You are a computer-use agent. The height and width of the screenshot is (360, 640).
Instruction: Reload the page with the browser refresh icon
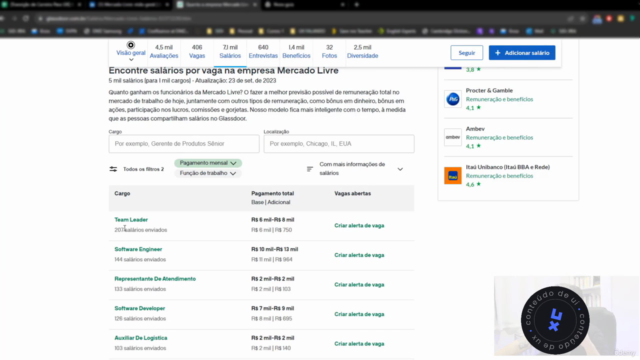coord(26,18)
